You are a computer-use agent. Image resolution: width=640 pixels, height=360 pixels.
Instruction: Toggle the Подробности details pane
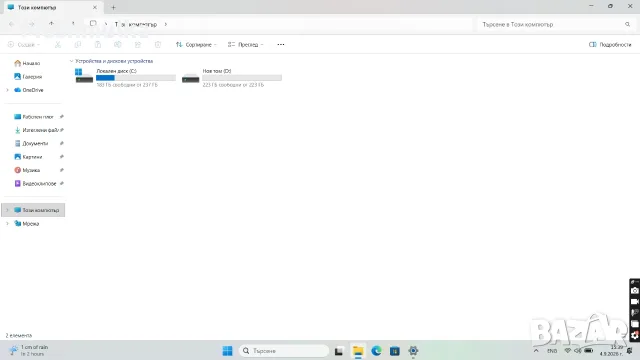tap(610, 44)
